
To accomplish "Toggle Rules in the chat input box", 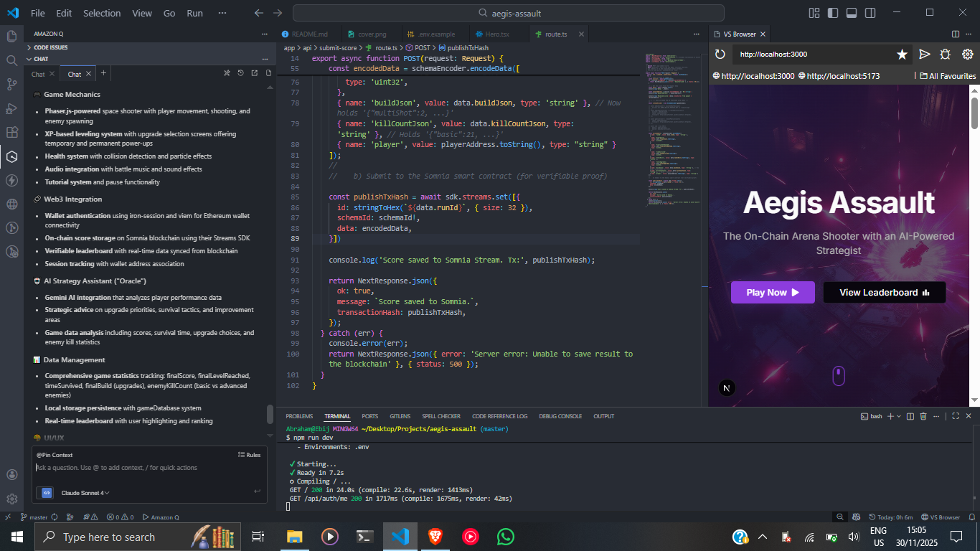I will 249,455.
